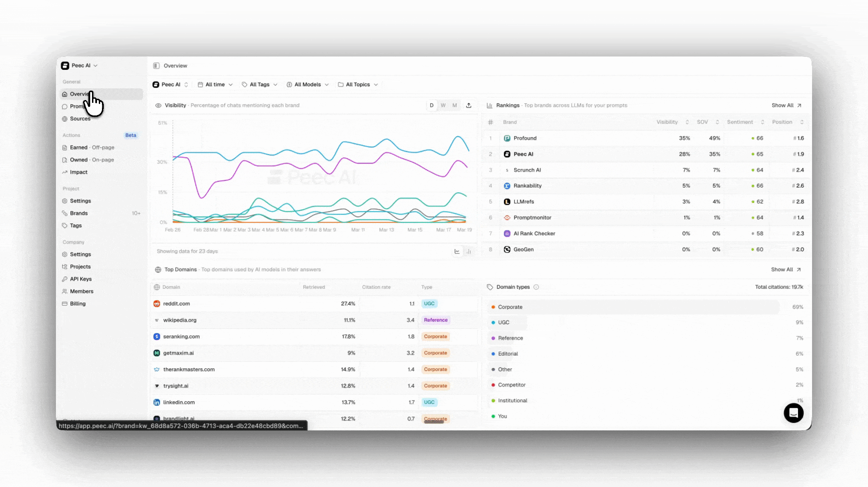Image resolution: width=868 pixels, height=487 pixels.
Task: Toggle the sidebar panel icon beside Overview
Action: (156, 66)
